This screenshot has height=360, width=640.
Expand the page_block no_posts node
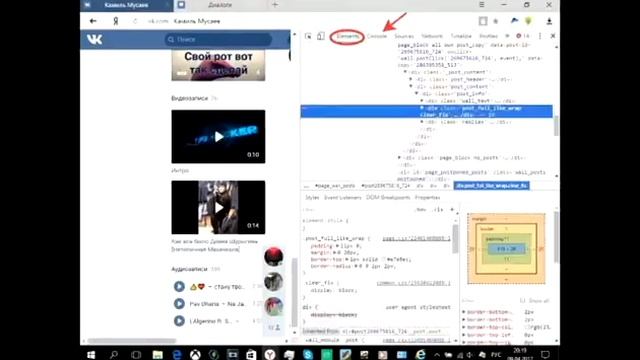pyautogui.click(x=400, y=158)
